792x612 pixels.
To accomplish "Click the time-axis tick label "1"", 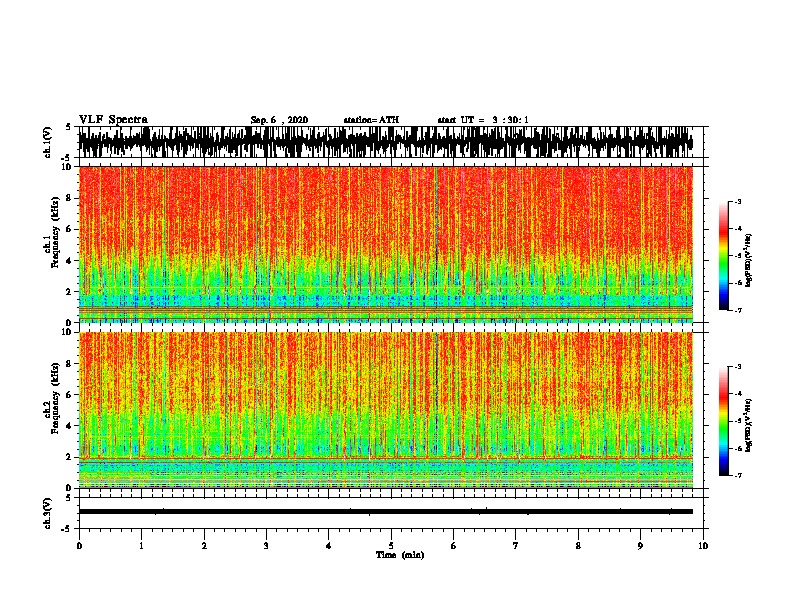I will (x=141, y=546).
